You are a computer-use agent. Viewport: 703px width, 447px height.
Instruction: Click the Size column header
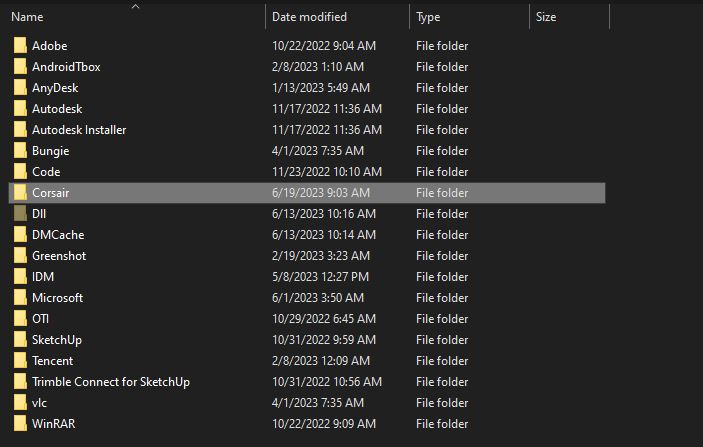[546, 17]
